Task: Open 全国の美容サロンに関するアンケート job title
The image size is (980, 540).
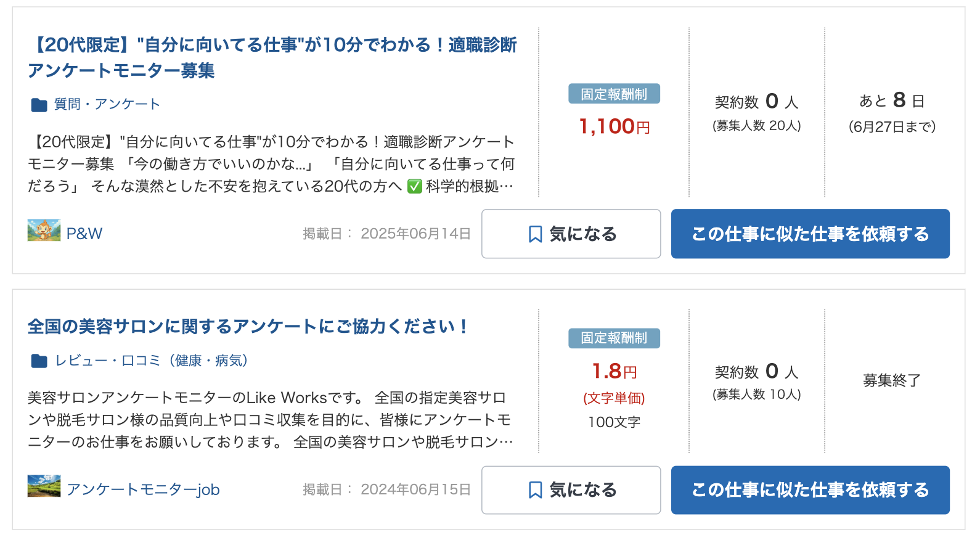Action: tap(248, 326)
